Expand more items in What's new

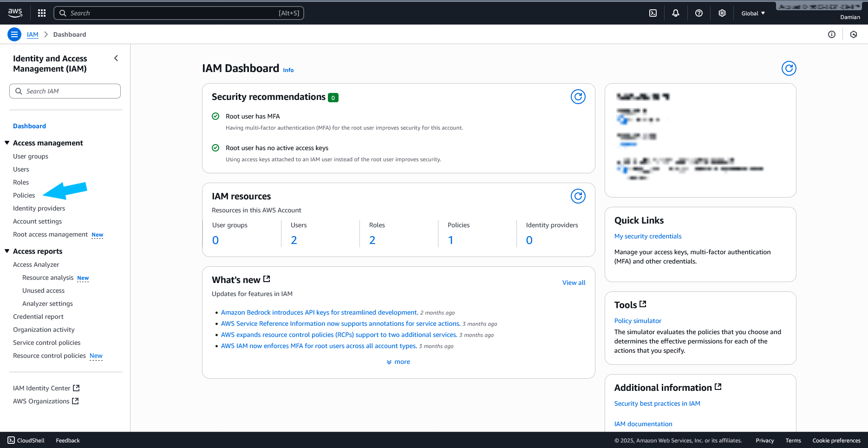click(398, 362)
